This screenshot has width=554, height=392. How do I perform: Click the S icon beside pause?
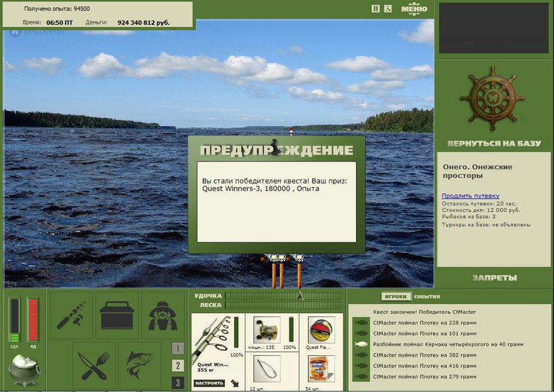(388, 8)
